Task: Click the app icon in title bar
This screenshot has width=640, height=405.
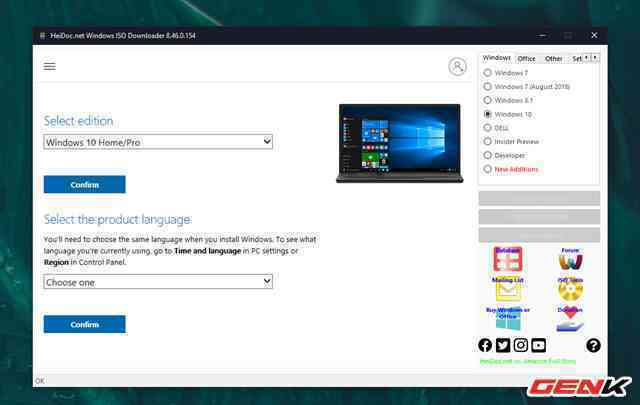Action: point(42,36)
